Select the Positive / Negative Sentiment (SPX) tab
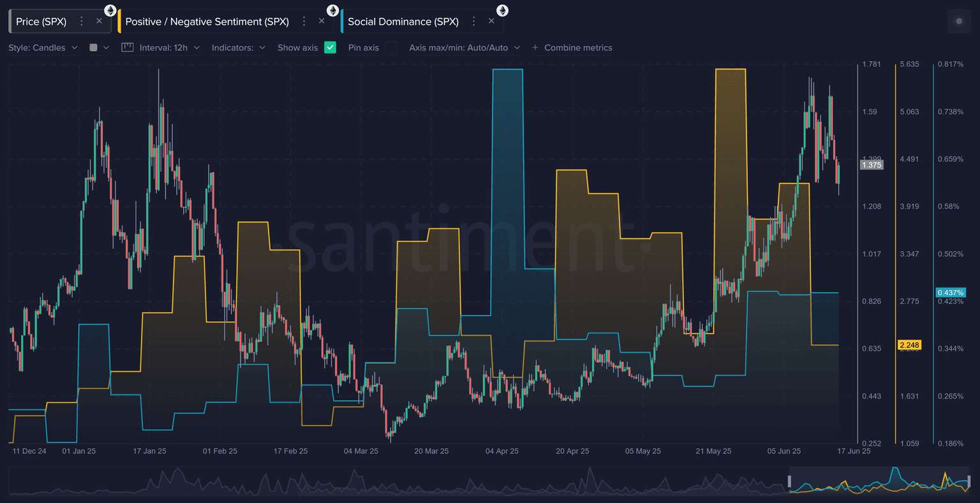Screen dimensions: 980x503 207,22
